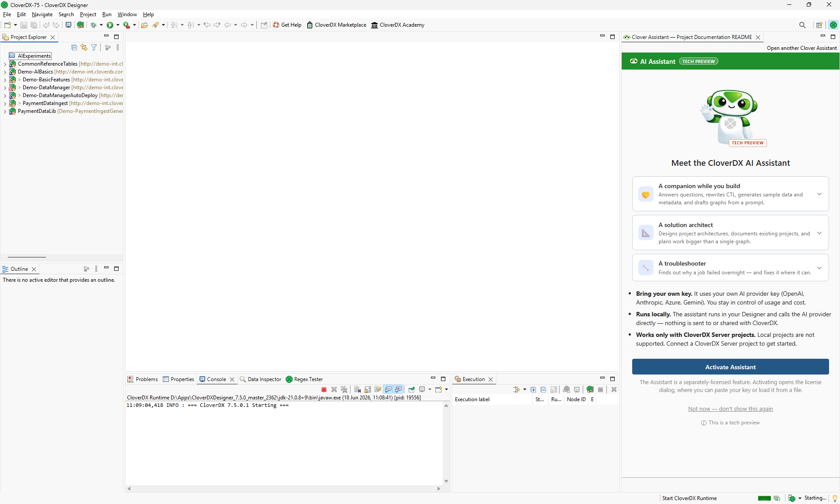Click 'Open another Clover Assistant' link
This screenshot has width=840, height=504.
tap(801, 48)
